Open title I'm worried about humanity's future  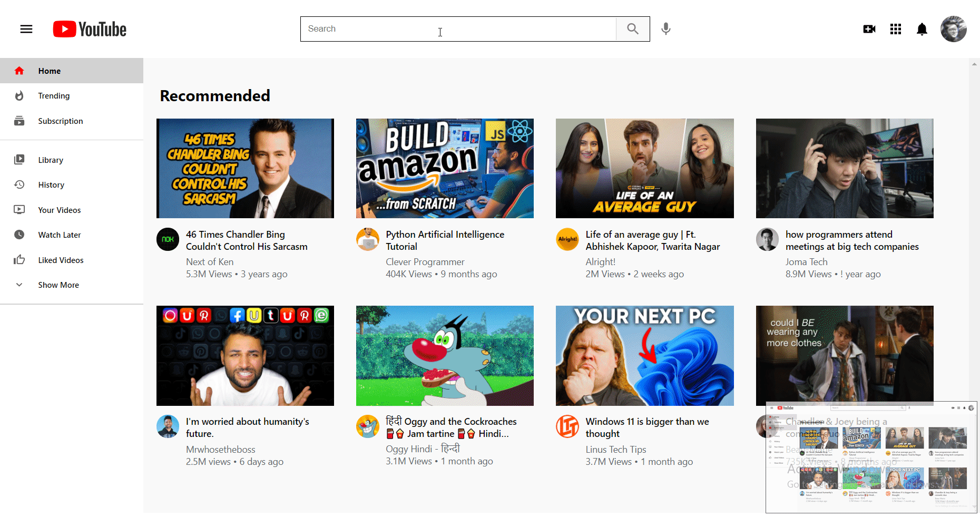tap(248, 427)
